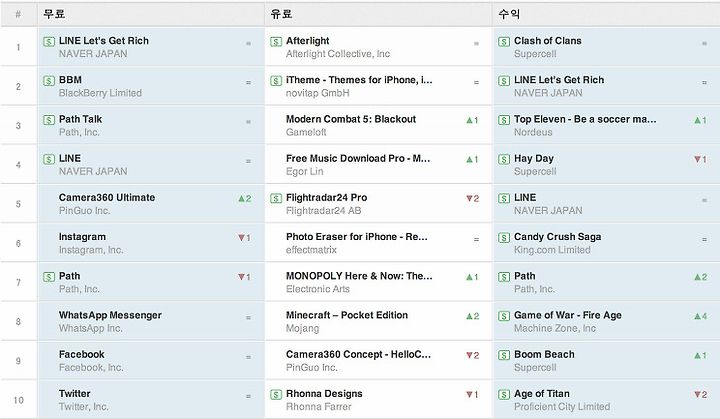Click the dollar icon next to iTheme
The width and height of the screenshot is (720, 419).
click(276, 81)
